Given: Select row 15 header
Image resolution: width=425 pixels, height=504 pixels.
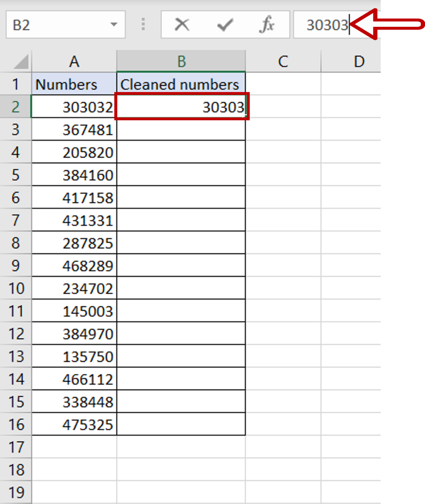Looking at the screenshot, I should click(x=16, y=401).
